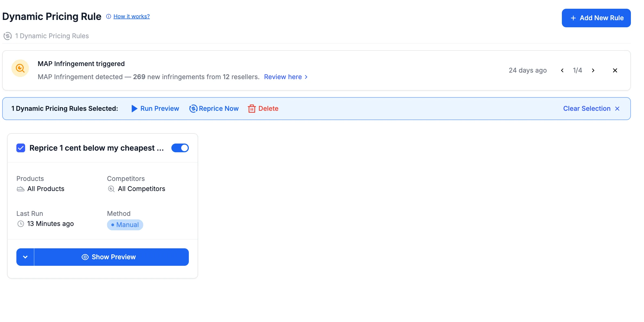Click the MAP Infringement magnifier alert icon
Image resolution: width=644 pixels, height=322 pixels.
tap(20, 68)
